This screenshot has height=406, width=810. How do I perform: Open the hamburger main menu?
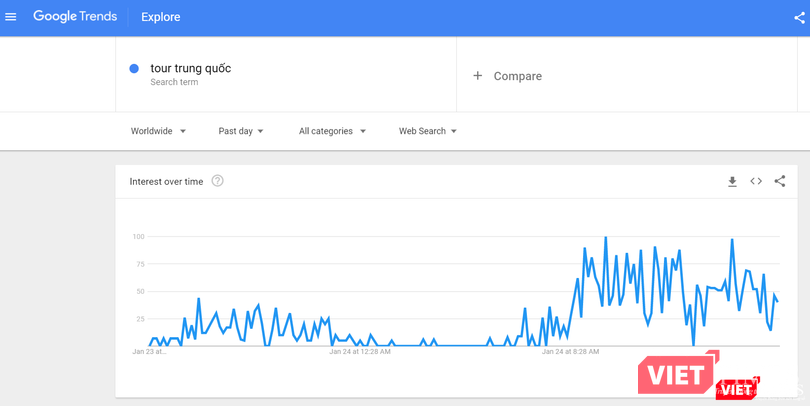pos(11,17)
